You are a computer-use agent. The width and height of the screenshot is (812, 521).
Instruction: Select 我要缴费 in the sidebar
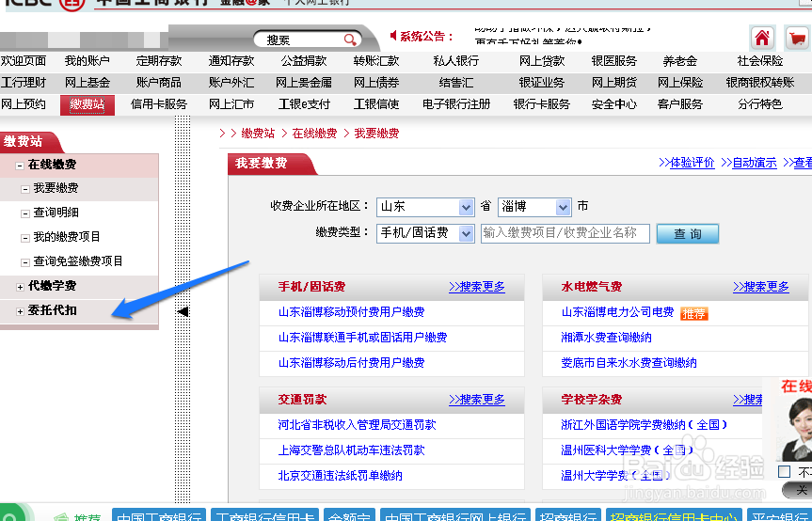click(56, 188)
